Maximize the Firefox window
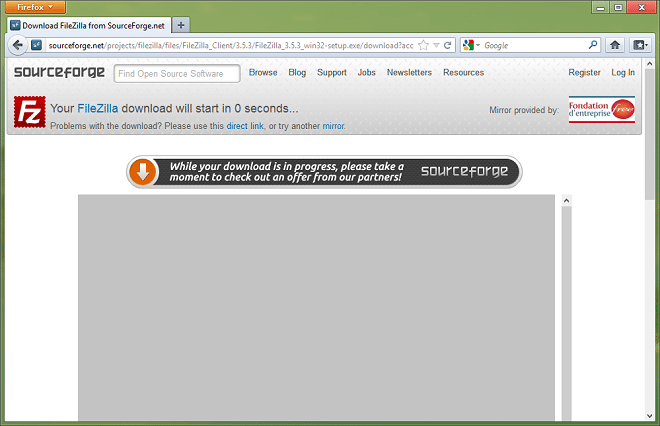 [618, 7]
